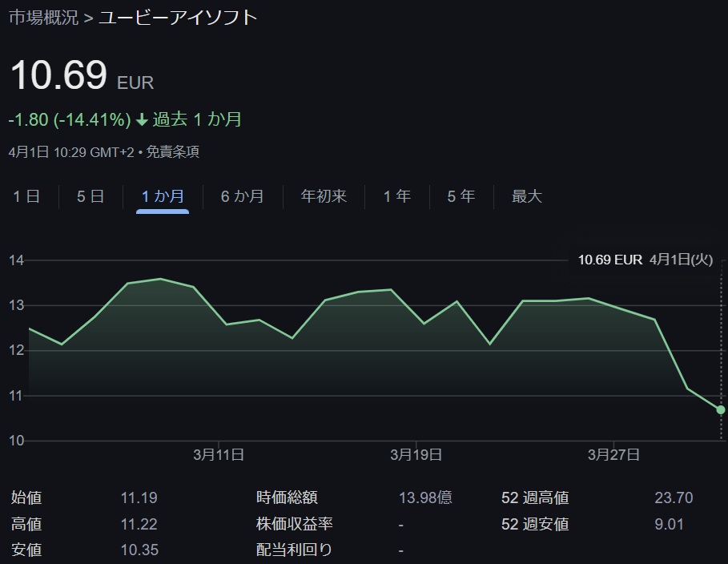This screenshot has width=728, height=564.
Task: Click the -1.80 (-14.41%) change text
Action: (x=70, y=120)
